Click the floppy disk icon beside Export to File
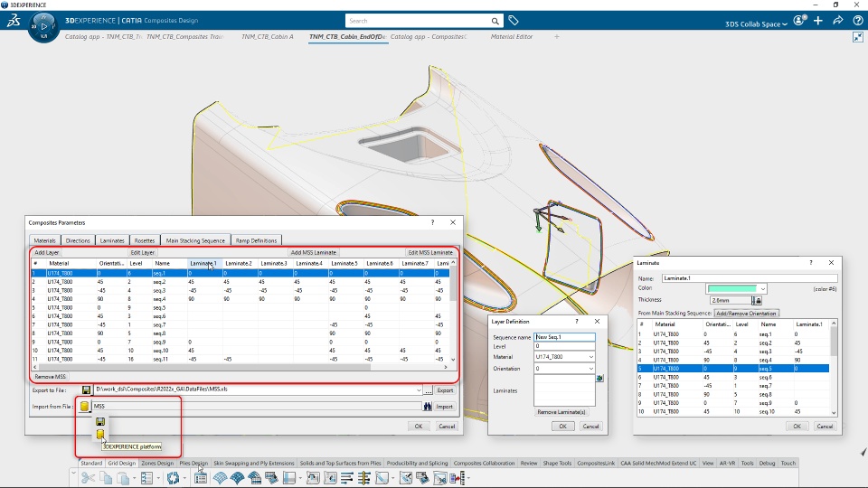868x488 pixels. [86, 390]
